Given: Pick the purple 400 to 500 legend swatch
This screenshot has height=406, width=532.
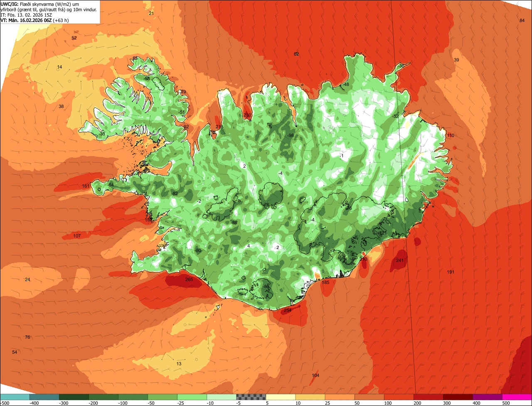Looking at the screenshot, I should pos(488,397).
